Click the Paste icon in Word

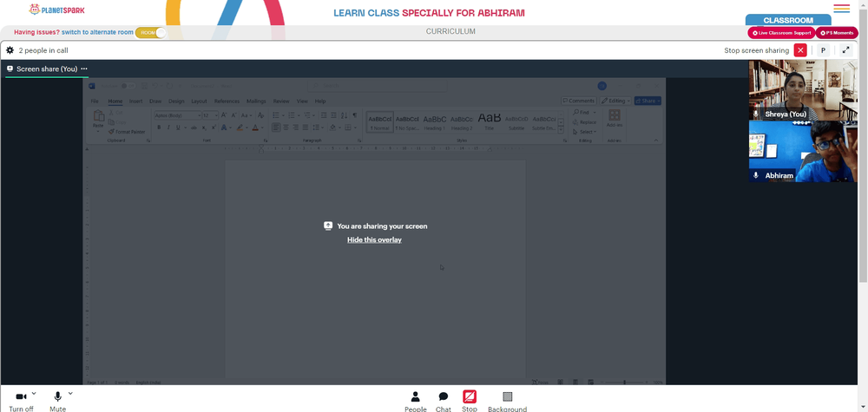click(99, 115)
